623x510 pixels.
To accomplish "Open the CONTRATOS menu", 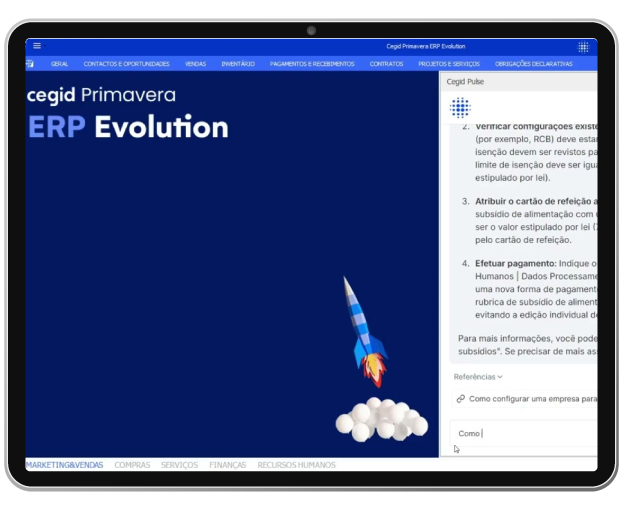I will (386, 64).
